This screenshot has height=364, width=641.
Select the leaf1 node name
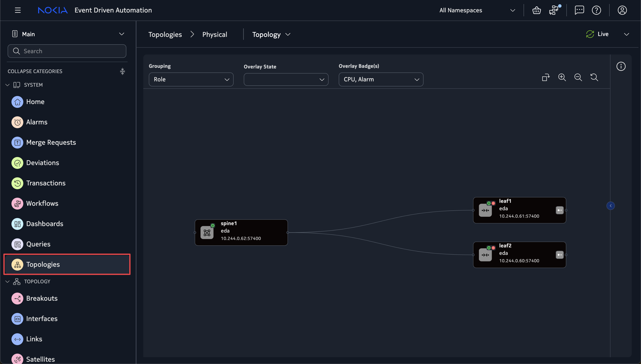tap(505, 201)
